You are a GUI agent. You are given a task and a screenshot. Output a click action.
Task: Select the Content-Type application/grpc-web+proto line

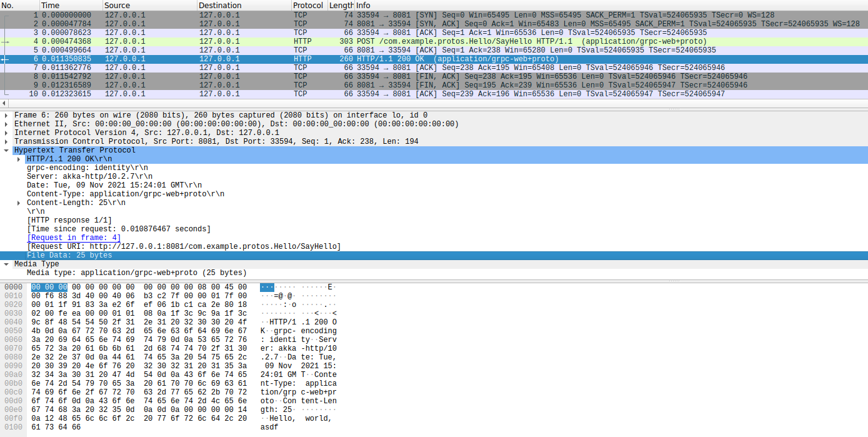click(x=126, y=194)
